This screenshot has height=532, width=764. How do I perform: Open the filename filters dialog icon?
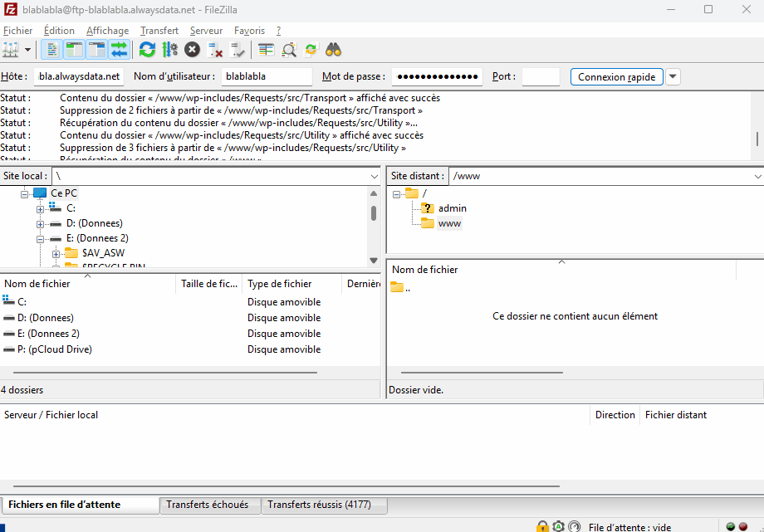coord(266,50)
